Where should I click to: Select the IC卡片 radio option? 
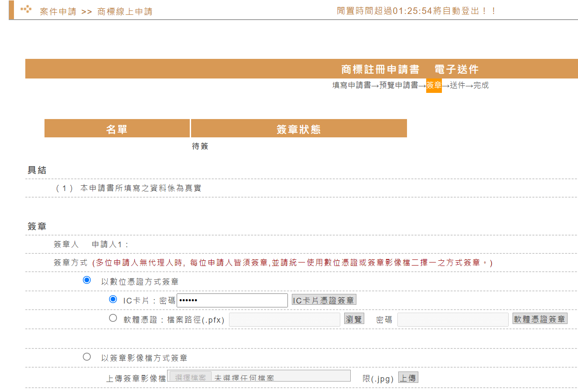point(113,299)
